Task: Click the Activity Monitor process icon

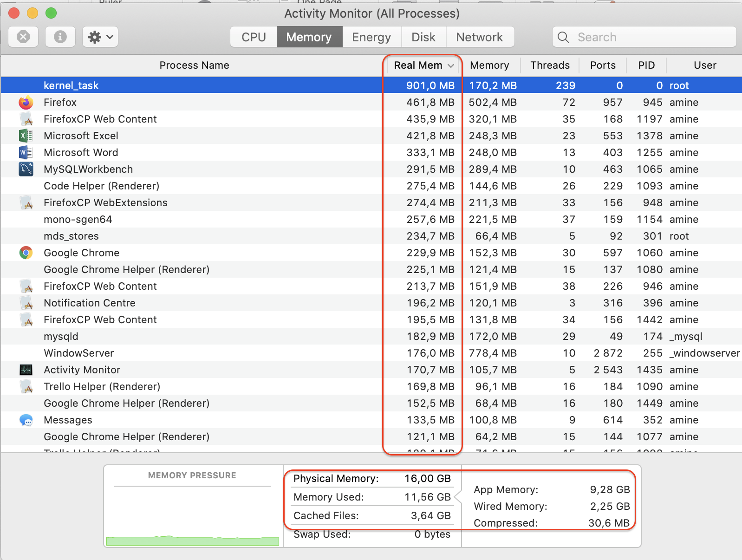Action: pos(26,370)
